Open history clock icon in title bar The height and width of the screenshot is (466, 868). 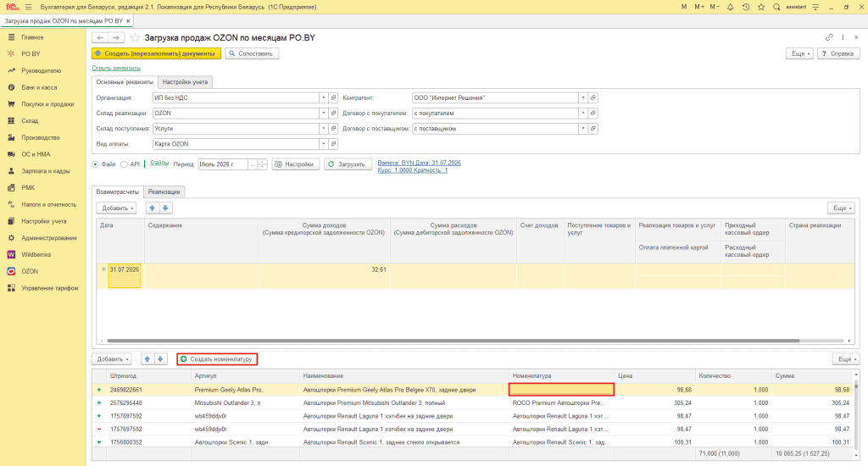coord(746,7)
